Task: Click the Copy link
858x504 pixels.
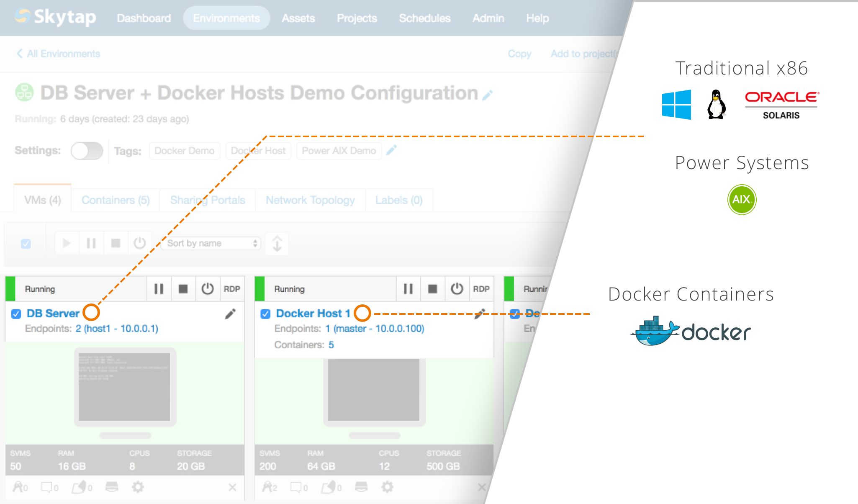Action: [519, 54]
